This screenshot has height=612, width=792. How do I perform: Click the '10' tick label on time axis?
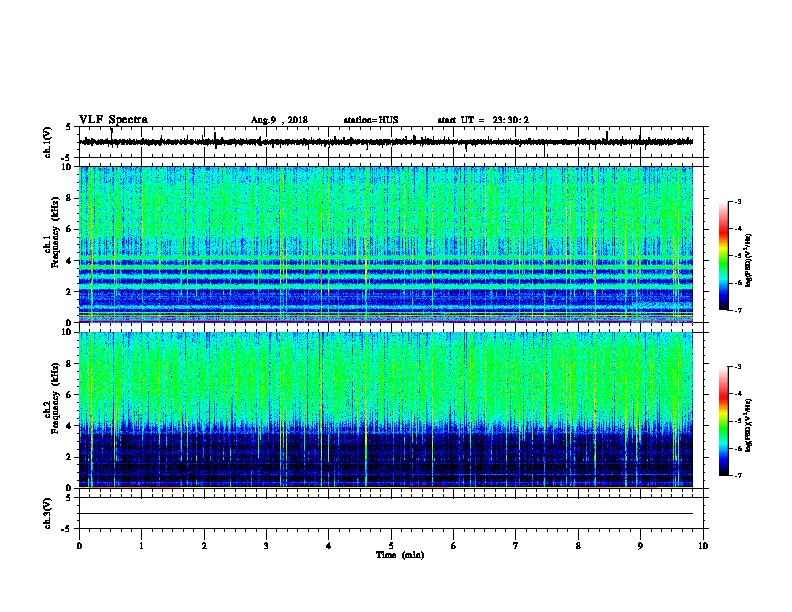[x=703, y=546]
